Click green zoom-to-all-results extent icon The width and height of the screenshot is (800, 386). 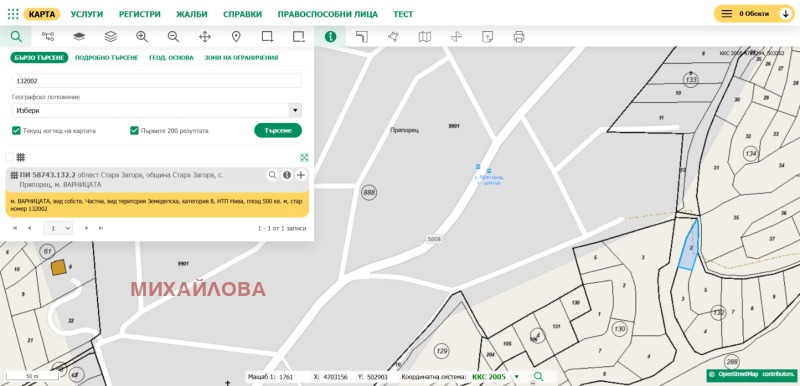click(304, 158)
